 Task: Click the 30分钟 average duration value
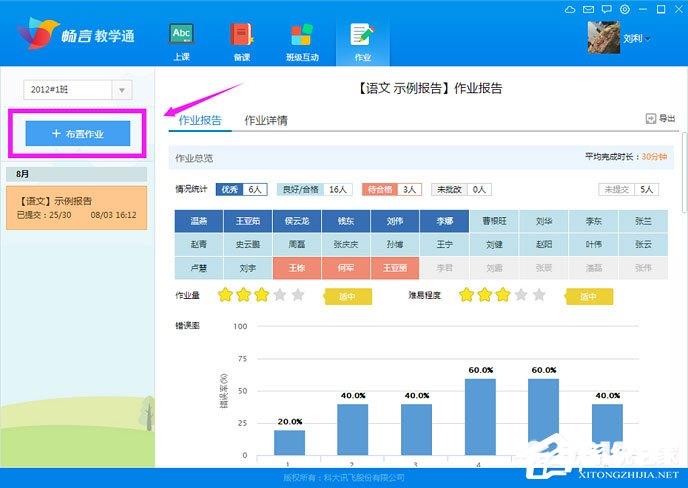654,157
